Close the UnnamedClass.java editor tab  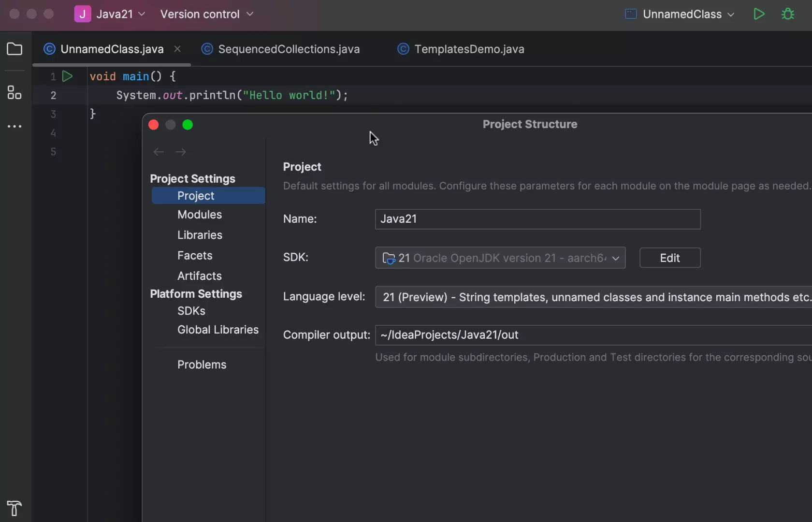[x=177, y=49]
